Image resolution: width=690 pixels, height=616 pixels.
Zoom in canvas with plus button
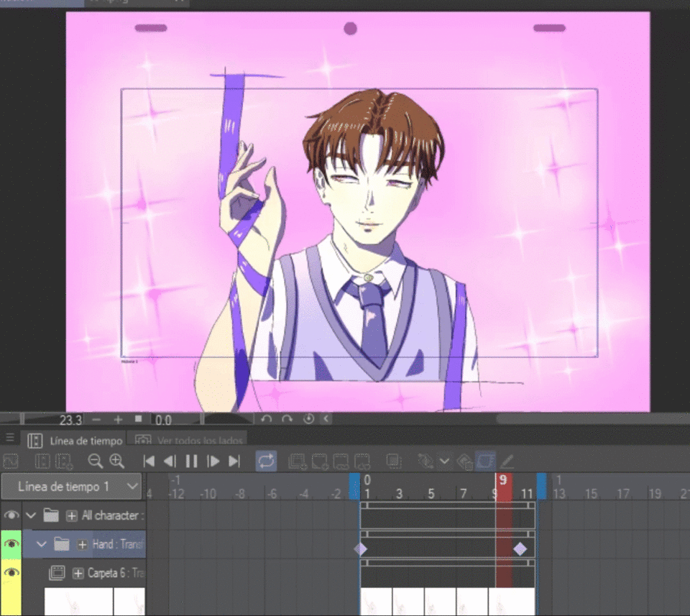click(118, 419)
